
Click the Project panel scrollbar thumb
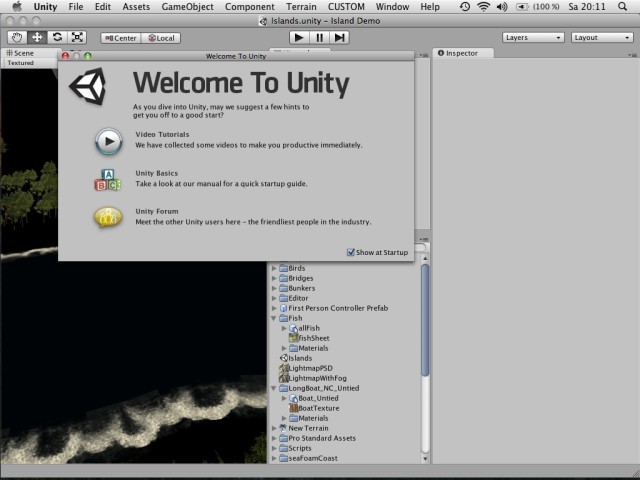pyautogui.click(x=425, y=320)
